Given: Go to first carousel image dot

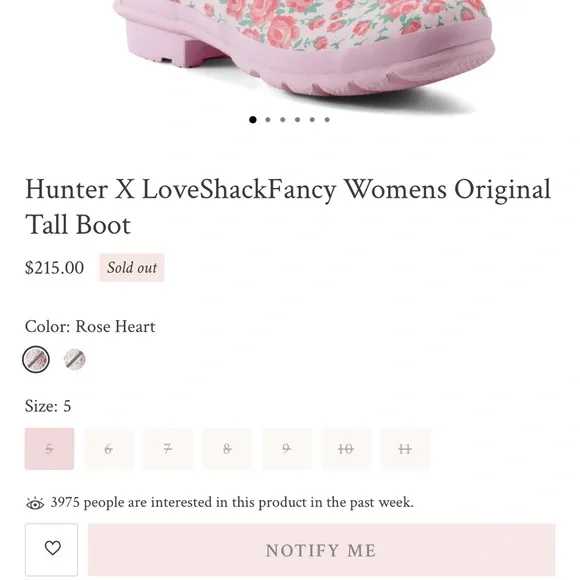Looking at the screenshot, I should [x=253, y=119].
